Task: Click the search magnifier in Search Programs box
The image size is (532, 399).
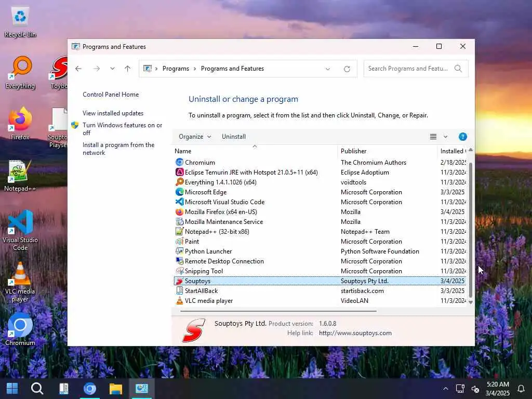Action: [458, 69]
